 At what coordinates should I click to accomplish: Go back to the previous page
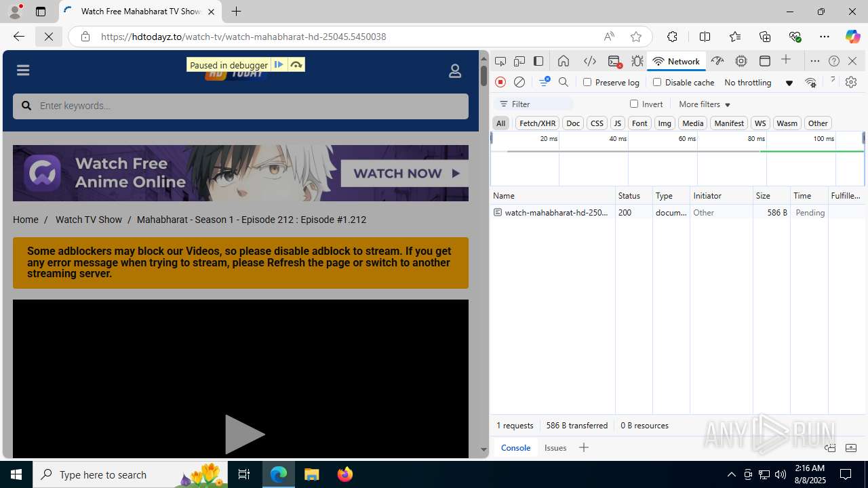tap(19, 37)
